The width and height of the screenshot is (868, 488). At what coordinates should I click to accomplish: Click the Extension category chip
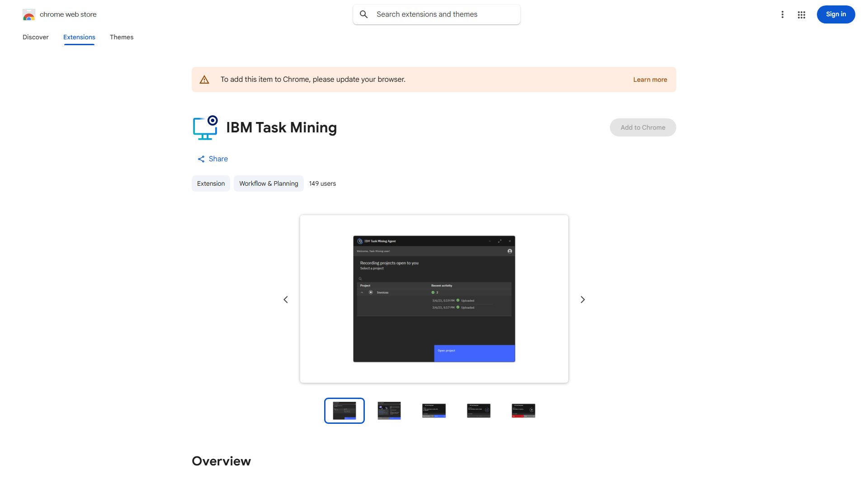(x=211, y=183)
